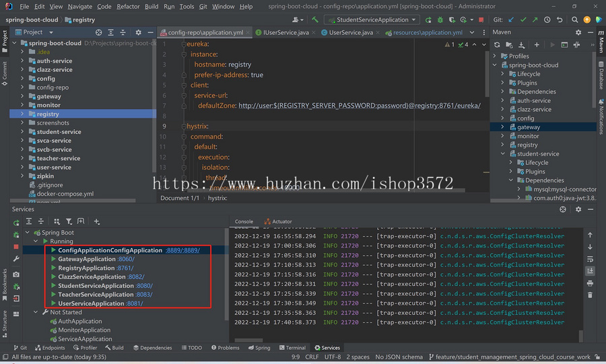Print console output with the printer icon
The image size is (606, 364).
pyautogui.click(x=590, y=284)
